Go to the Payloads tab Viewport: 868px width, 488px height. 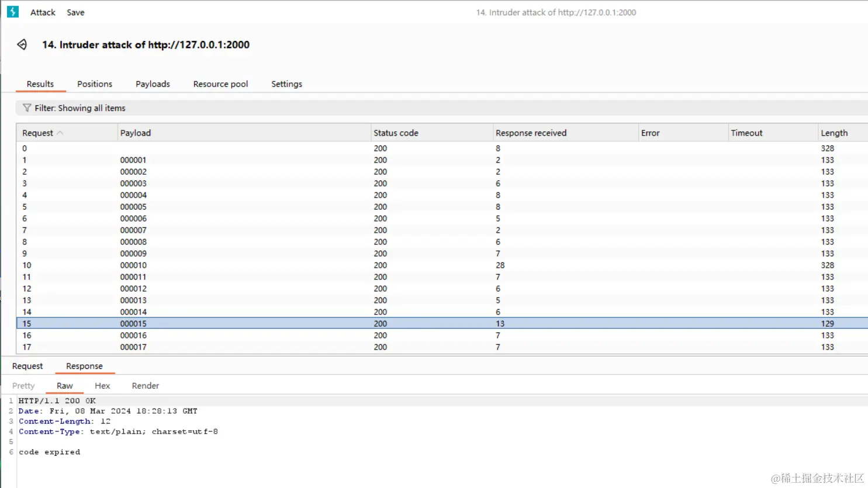[153, 84]
